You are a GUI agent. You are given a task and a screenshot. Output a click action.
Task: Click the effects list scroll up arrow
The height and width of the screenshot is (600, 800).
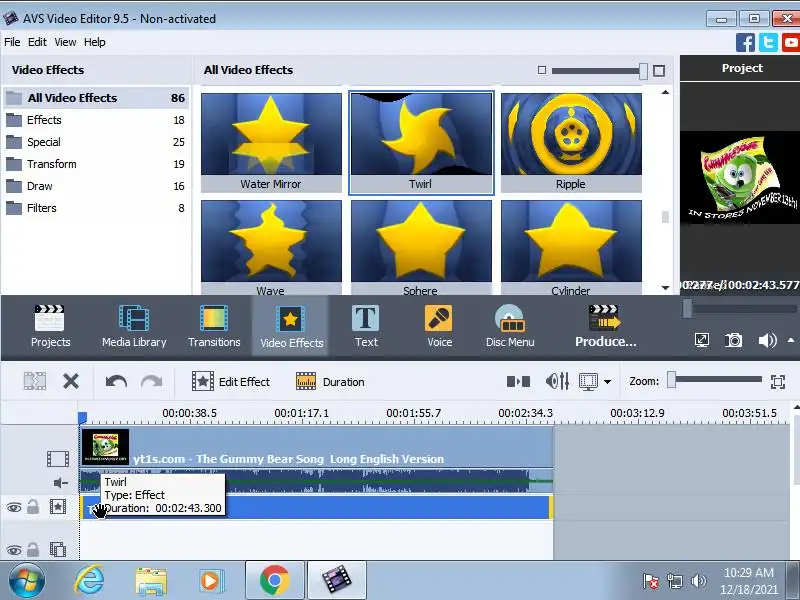[x=665, y=92]
